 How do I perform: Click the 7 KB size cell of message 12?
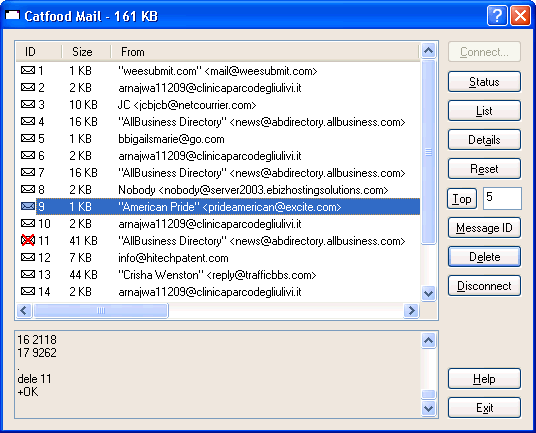pyautogui.click(x=80, y=258)
